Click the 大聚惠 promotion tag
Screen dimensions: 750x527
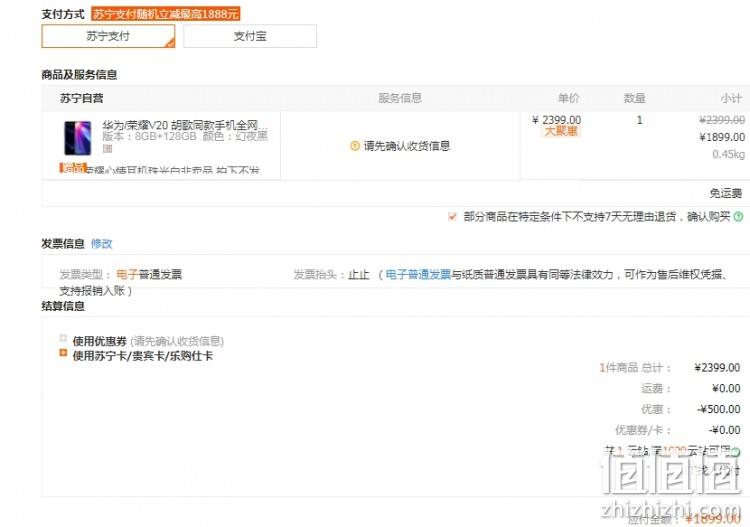click(561, 131)
